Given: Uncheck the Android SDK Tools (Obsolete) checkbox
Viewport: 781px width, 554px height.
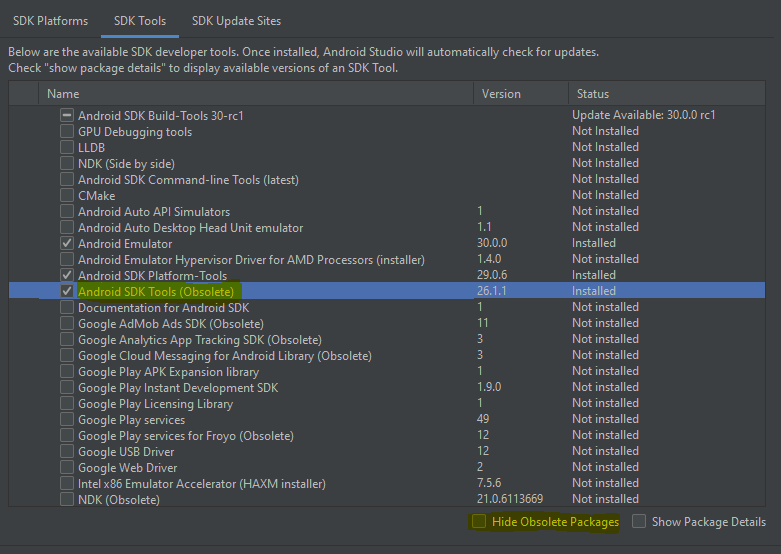Looking at the screenshot, I should 67,291.
